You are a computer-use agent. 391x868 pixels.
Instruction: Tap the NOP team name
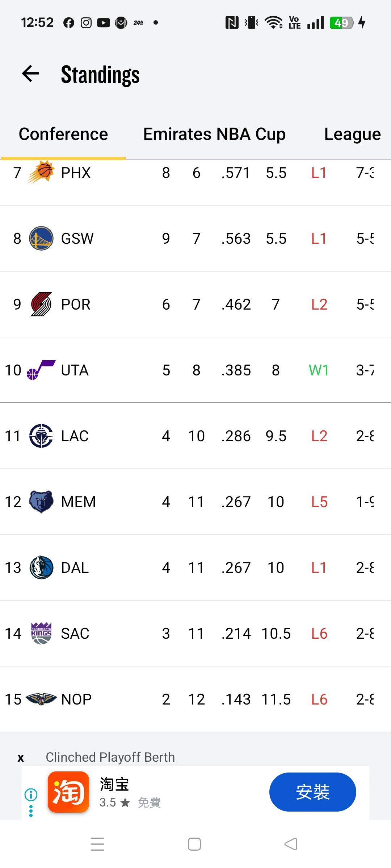[76, 699]
